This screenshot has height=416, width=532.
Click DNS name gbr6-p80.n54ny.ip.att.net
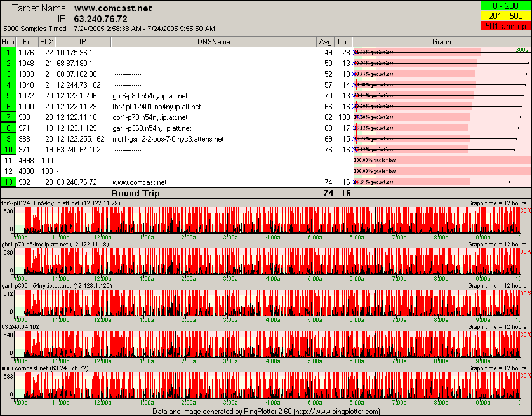pyautogui.click(x=150, y=96)
